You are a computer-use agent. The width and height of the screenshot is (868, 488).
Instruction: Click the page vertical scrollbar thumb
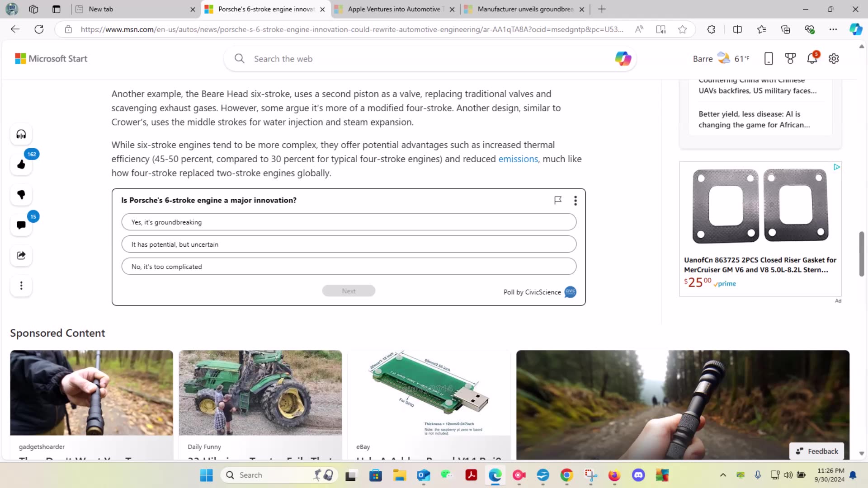pos(862,253)
